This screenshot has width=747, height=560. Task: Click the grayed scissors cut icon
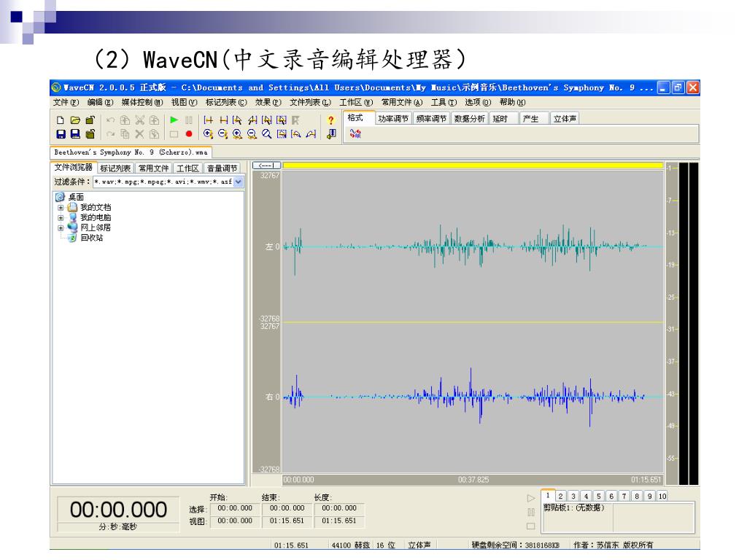(139, 120)
